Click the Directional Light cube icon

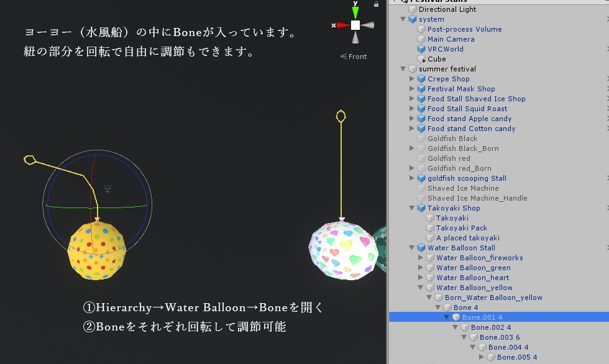click(413, 9)
